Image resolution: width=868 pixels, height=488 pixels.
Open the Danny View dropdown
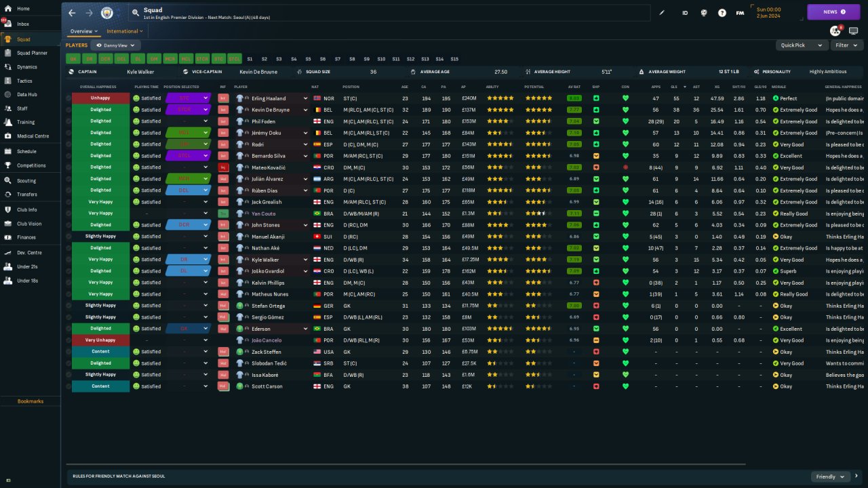click(x=116, y=45)
